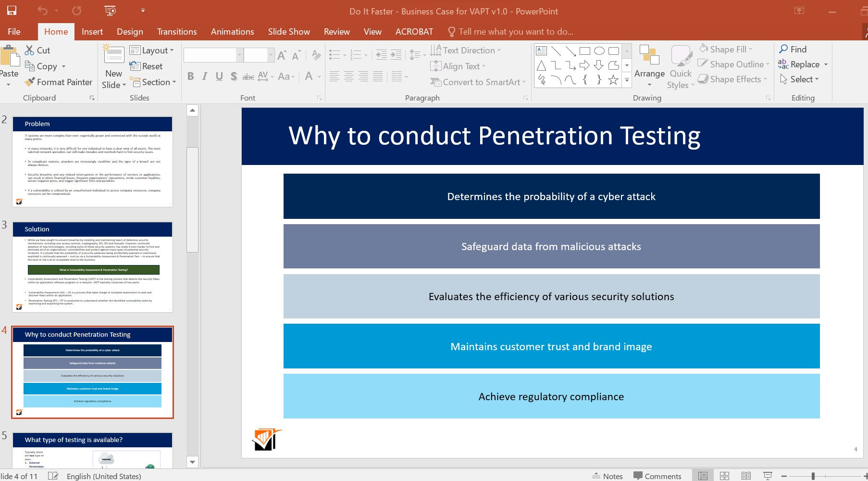The image size is (868, 481).
Task: Select the Text Box shape icon
Action: (x=542, y=51)
